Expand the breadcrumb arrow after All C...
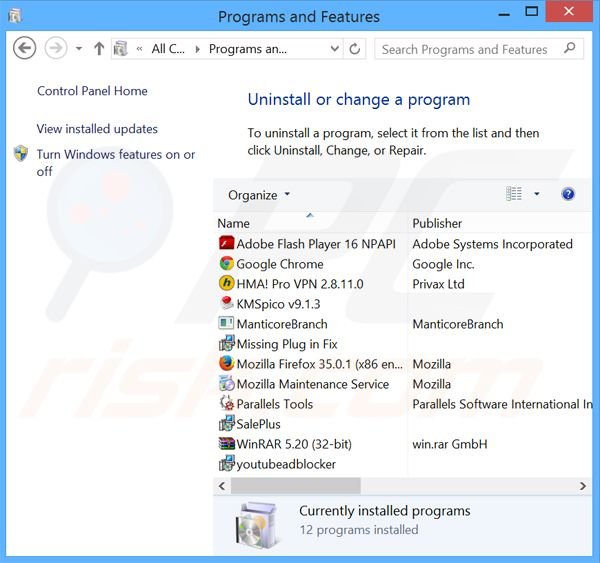 tap(197, 49)
